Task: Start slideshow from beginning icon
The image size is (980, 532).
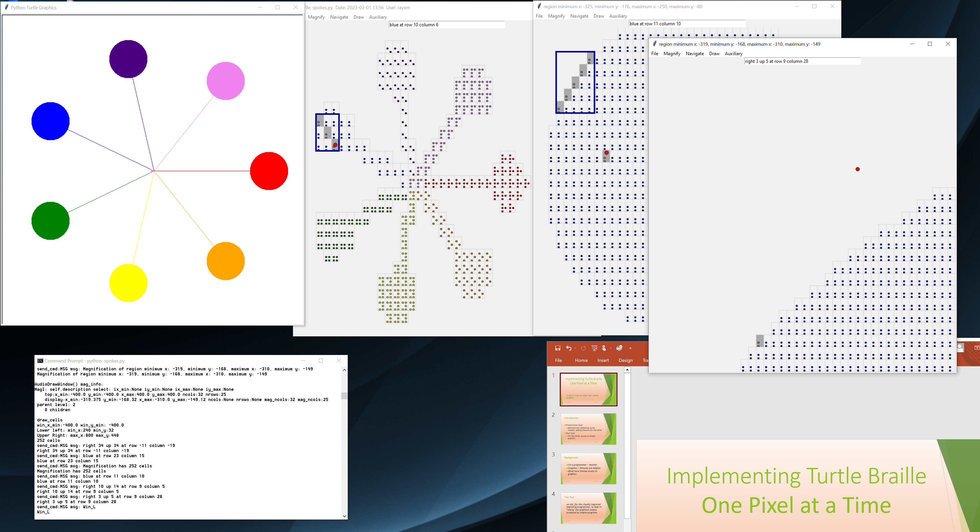Action: [x=594, y=348]
